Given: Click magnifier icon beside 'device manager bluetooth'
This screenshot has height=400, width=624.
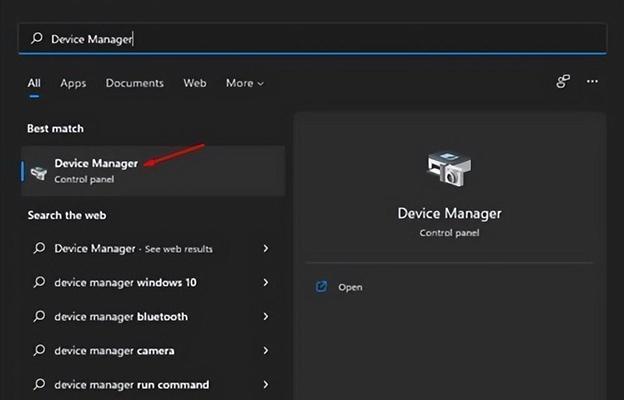Looking at the screenshot, I should click(x=39, y=316).
